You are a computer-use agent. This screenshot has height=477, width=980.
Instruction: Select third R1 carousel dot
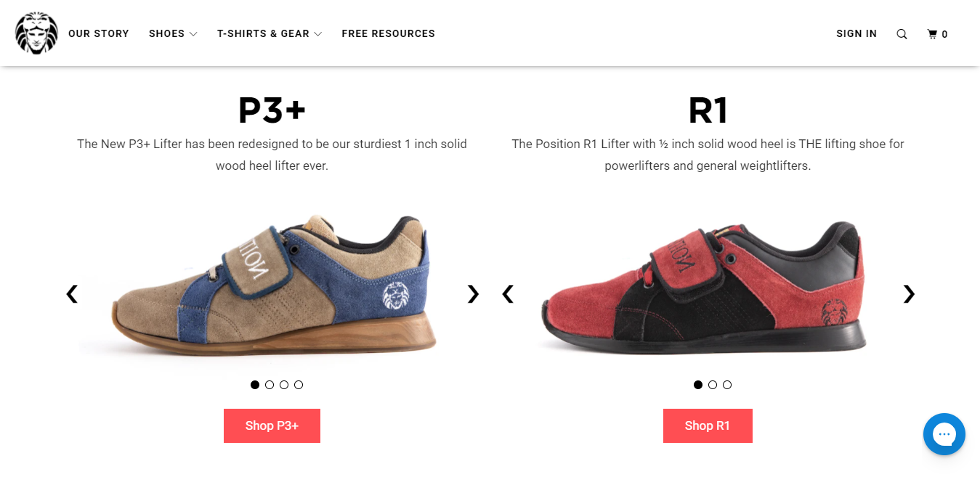click(727, 385)
